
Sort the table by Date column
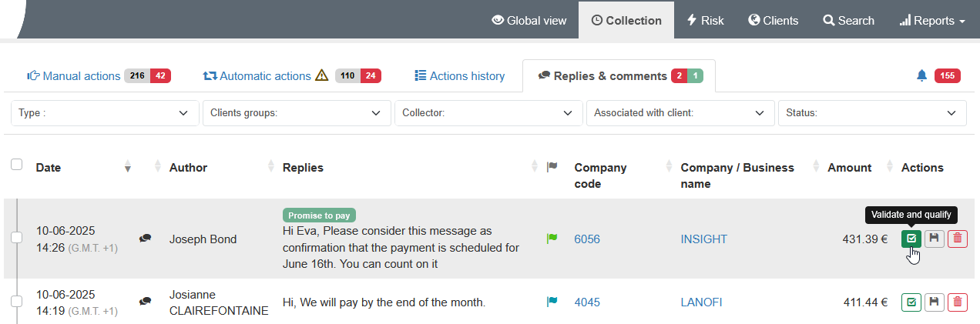point(49,168)
